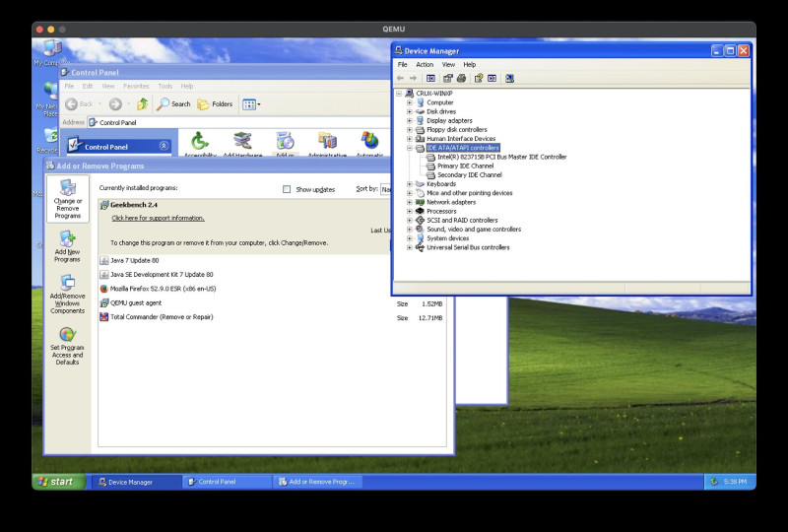Collapse the IDE ATA/ATAPI controllers node
The height and width of the screenshot is (532, 788).
point(409,148)
